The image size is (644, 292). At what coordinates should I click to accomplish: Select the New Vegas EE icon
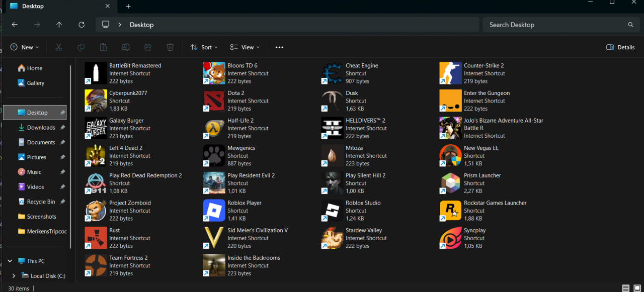pos(450,156)
